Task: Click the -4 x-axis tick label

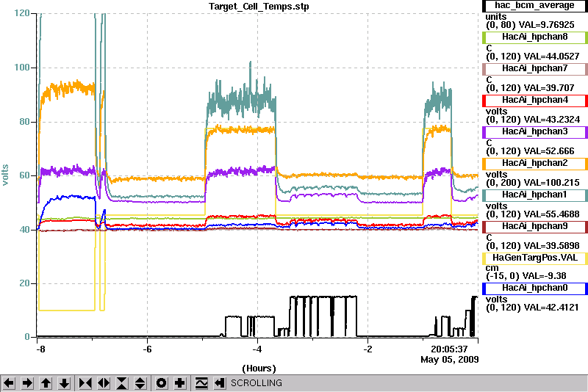Action: coord(257,349)
